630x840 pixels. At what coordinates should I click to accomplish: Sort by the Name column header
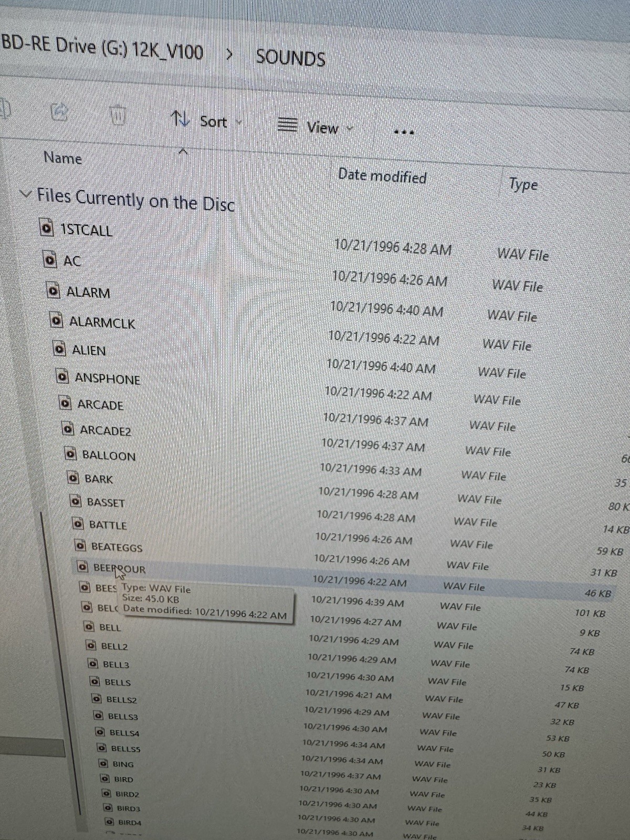pyautogui.click(x=62, y=157)
